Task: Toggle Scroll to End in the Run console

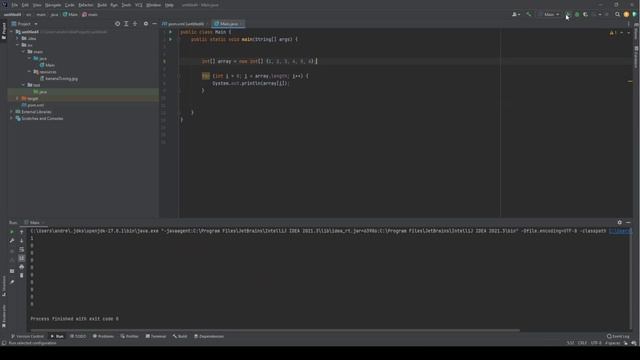Action: [22, 258]
